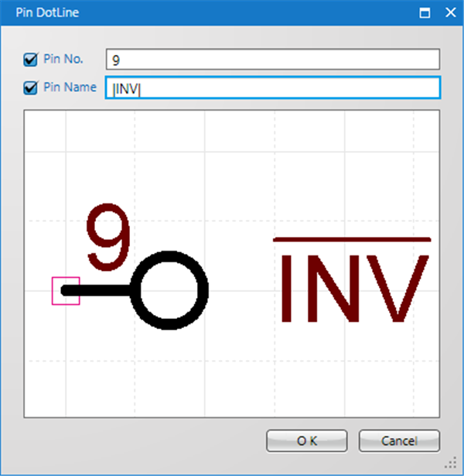Cancel the Pin DotLine dialog
Screen dimensions: 464x476
tap(399, 440)
